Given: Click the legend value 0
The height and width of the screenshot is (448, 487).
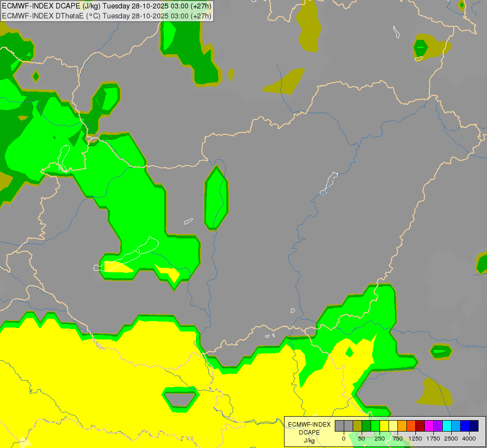Looking at the screenshot, I should pyautogui.click(x=344, y=439).
